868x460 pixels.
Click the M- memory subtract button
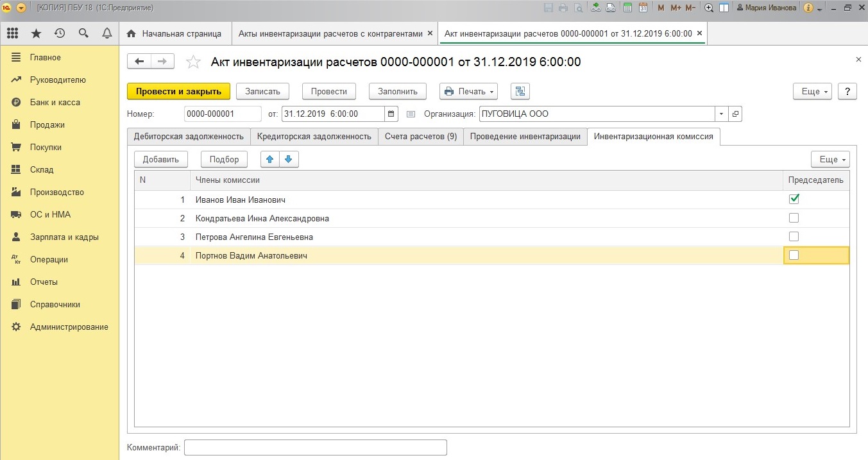(x=690, y=8)
